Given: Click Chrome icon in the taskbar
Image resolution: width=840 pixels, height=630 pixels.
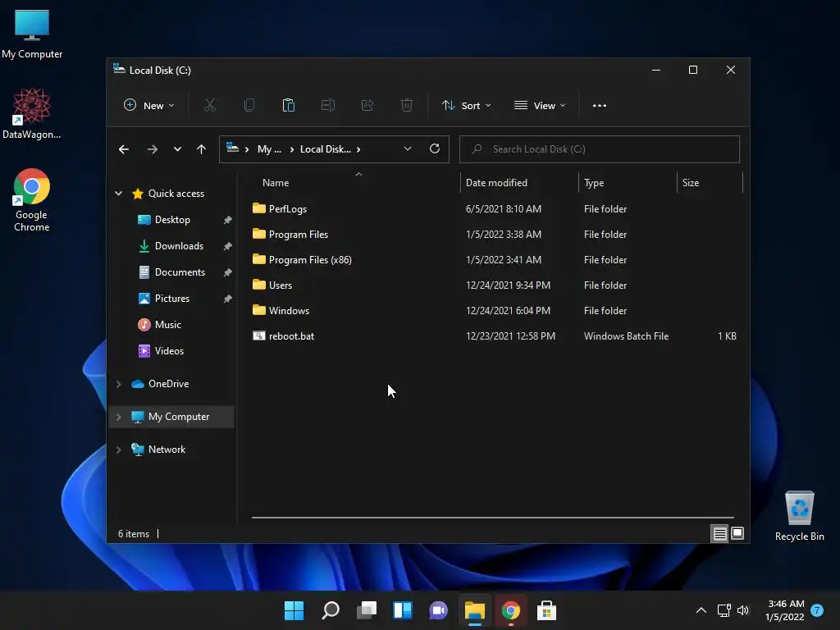Looking at the screenshot, I should click(x=510, y=610).
